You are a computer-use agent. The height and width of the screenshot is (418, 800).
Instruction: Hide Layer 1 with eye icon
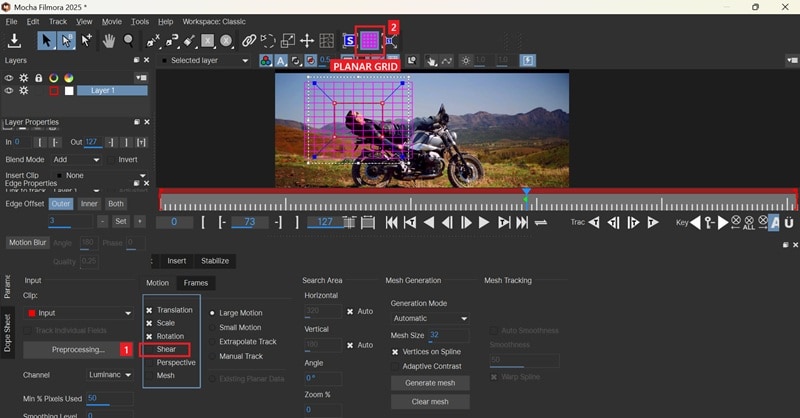pos(9,90)
